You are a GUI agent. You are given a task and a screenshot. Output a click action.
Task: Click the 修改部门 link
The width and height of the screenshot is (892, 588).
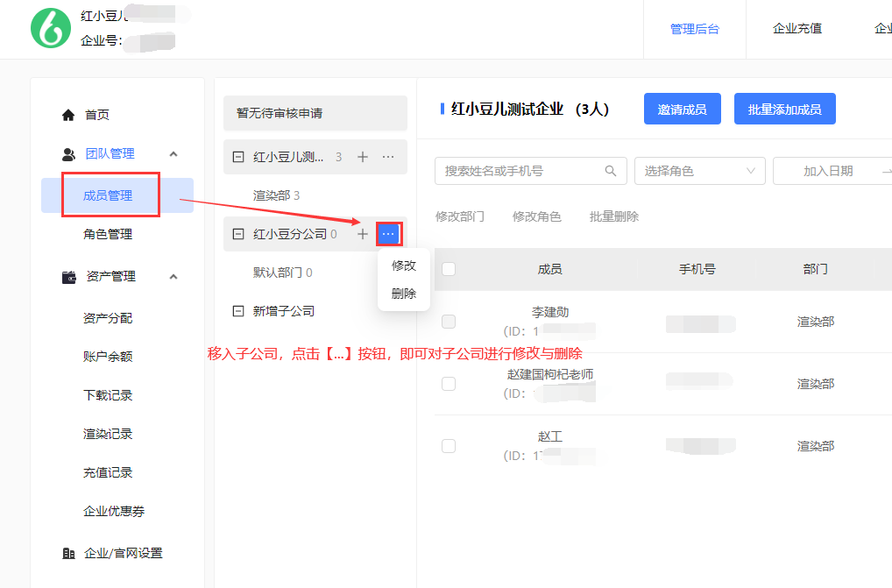pyautogui.click(x=460, y=216)
